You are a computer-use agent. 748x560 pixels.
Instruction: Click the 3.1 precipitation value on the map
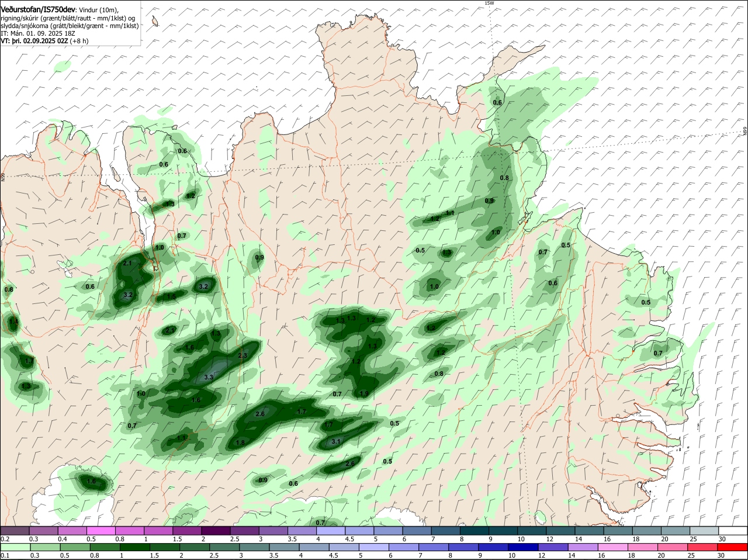335,442
